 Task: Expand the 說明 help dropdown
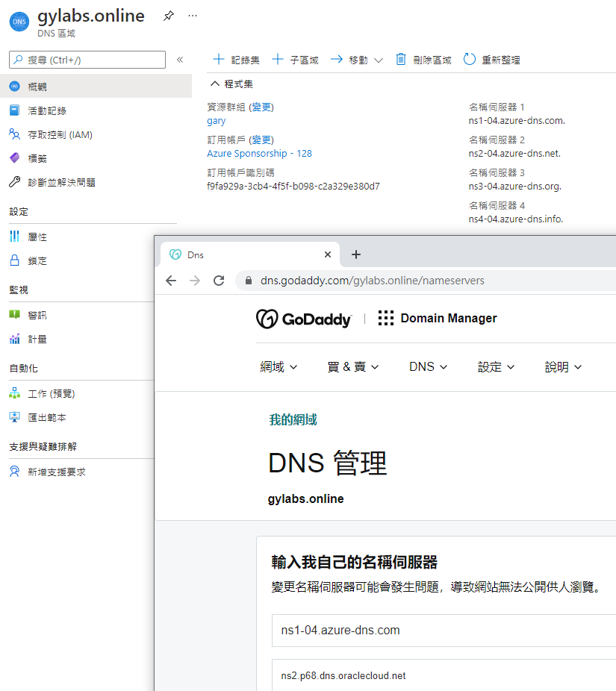[563, 366]
